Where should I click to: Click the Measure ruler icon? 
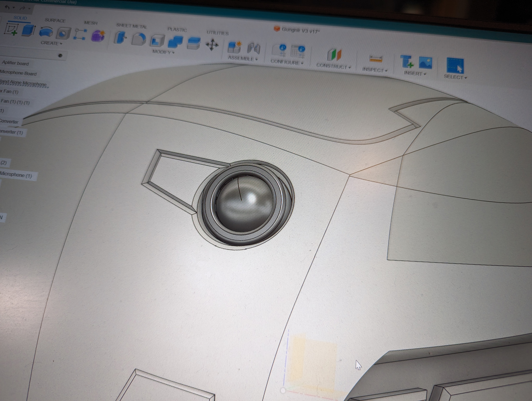(375, 58)
